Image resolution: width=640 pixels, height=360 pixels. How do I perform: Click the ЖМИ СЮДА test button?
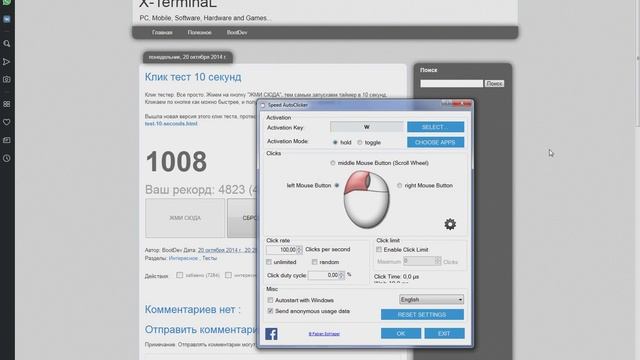pos(185,218)
